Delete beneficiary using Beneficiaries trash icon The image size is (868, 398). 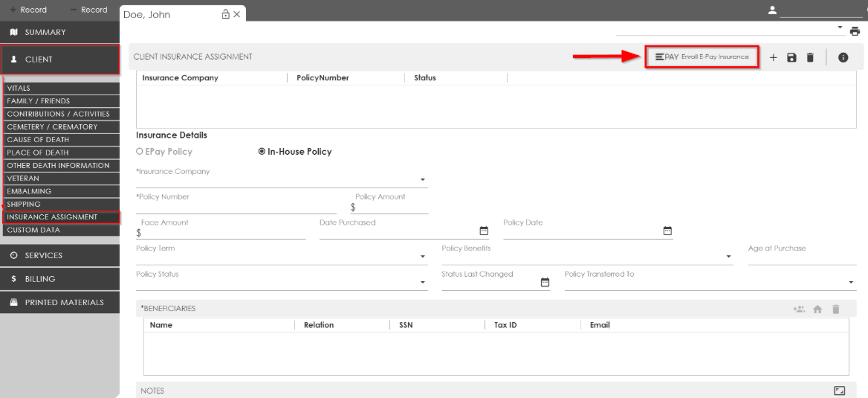(x=835, y=309)
